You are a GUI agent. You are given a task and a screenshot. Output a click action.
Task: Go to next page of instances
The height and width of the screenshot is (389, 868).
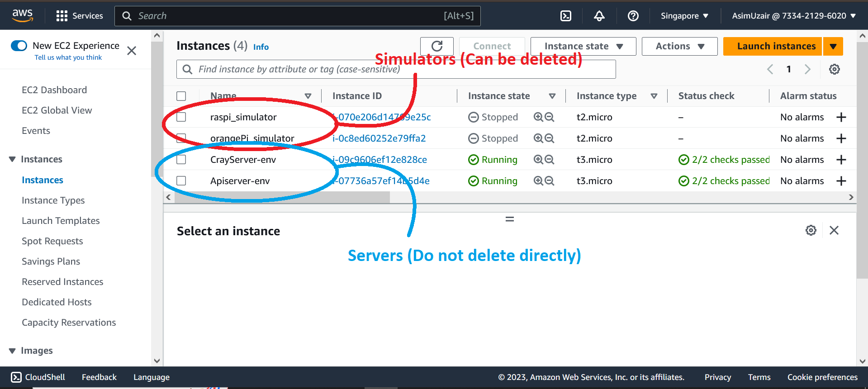pyautogui.click(x=808, y=69)
